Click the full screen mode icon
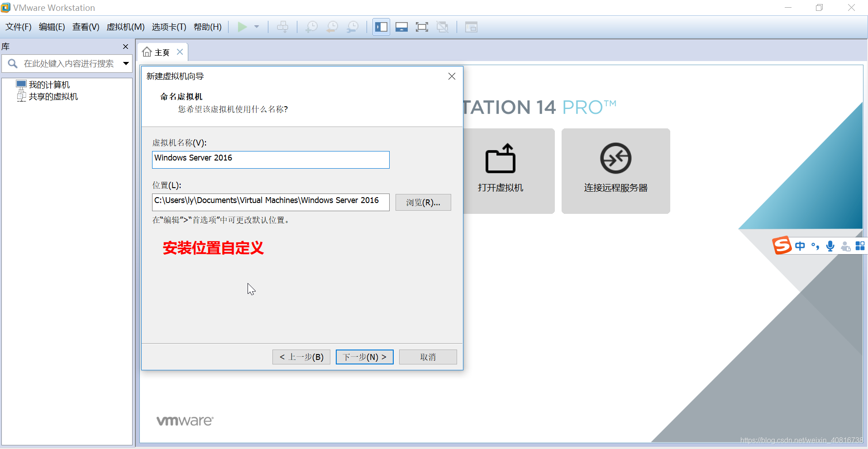This screenshot has height=449, width=868. pyautogui.click(x=422, y=27)
